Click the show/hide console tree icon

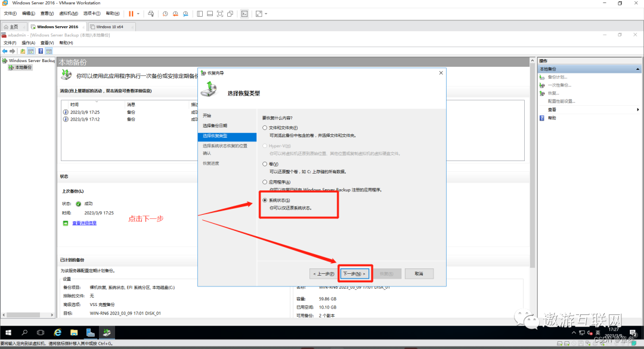(31, 51)
